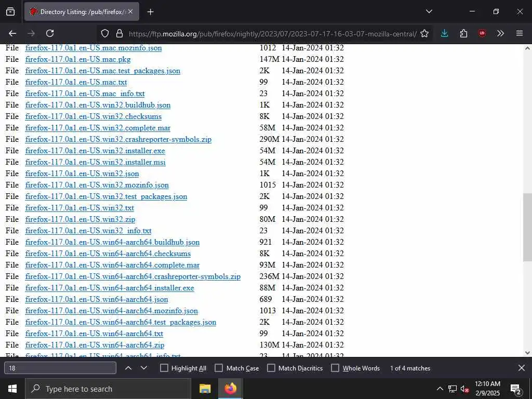View site security padlock info

coord(119,33)
